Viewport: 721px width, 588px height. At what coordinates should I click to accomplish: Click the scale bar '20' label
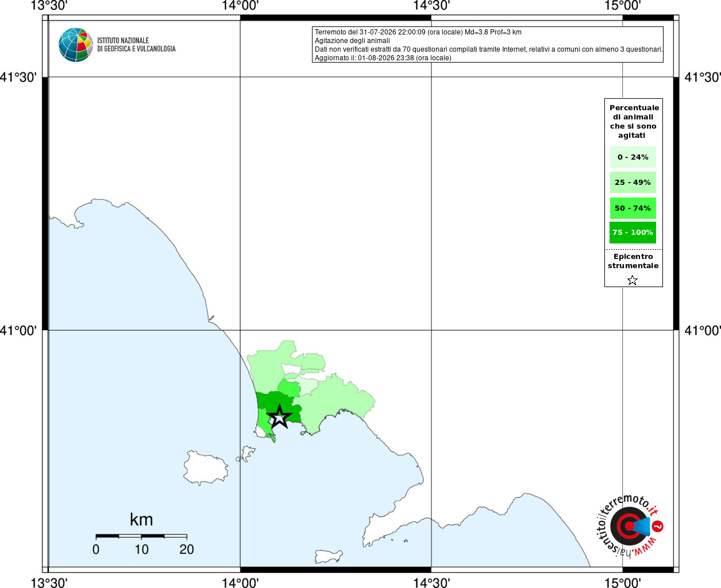(187, 550)
